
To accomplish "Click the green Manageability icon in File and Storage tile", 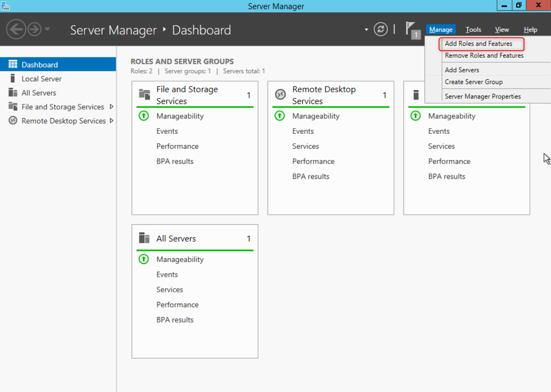I will coord(144,116).
